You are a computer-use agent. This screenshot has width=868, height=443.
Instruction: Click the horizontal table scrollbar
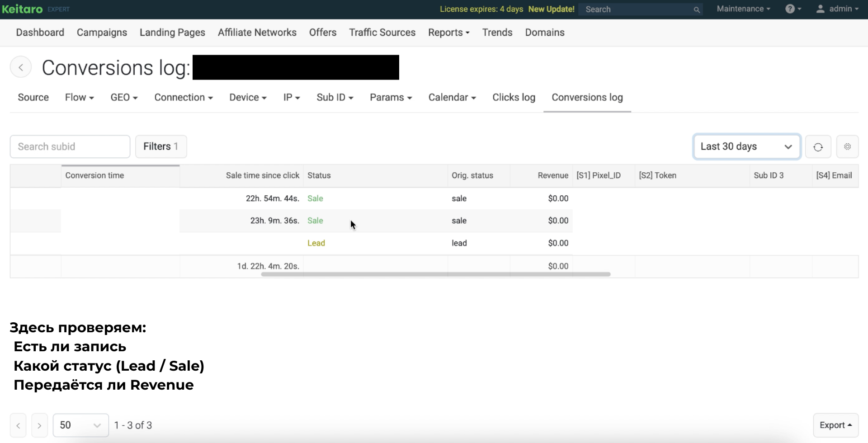click(x=435, y=274)
